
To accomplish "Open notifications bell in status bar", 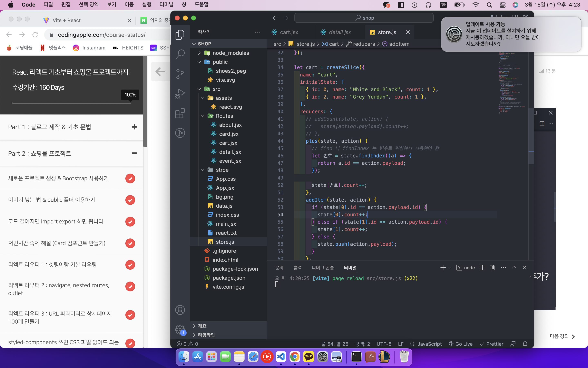I will click(x=525, y=344).
